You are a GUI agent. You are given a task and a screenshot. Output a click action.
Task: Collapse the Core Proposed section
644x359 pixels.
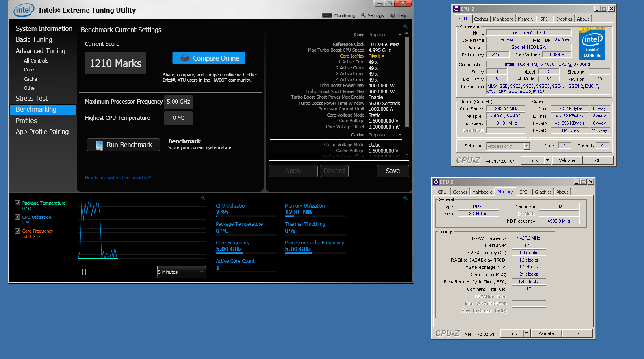[x=400, y=35]
